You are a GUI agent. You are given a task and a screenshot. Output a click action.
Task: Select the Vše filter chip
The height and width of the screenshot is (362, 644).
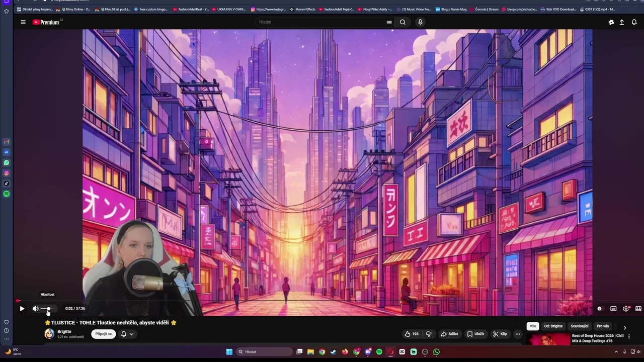click(x=533, y=326)
